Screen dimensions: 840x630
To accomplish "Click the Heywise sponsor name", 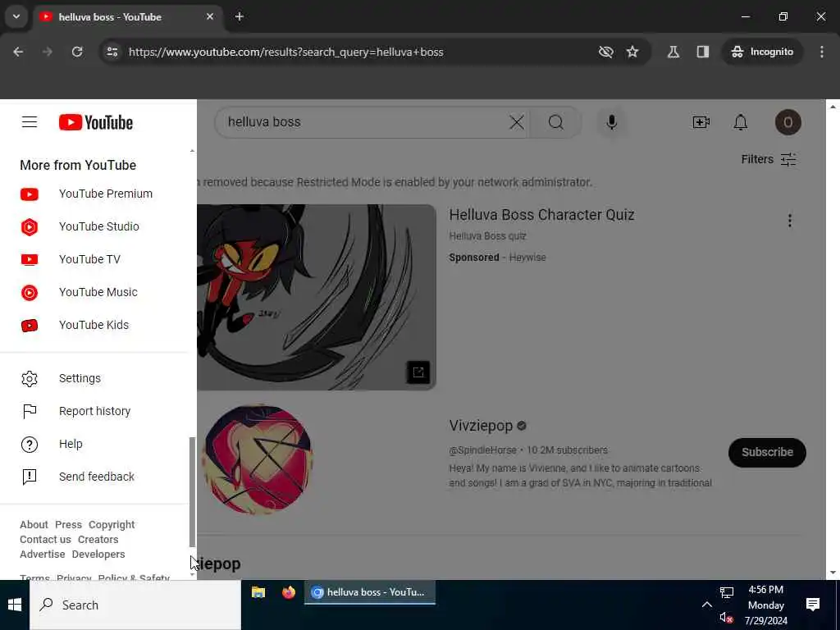I will (x=527, y=257).
